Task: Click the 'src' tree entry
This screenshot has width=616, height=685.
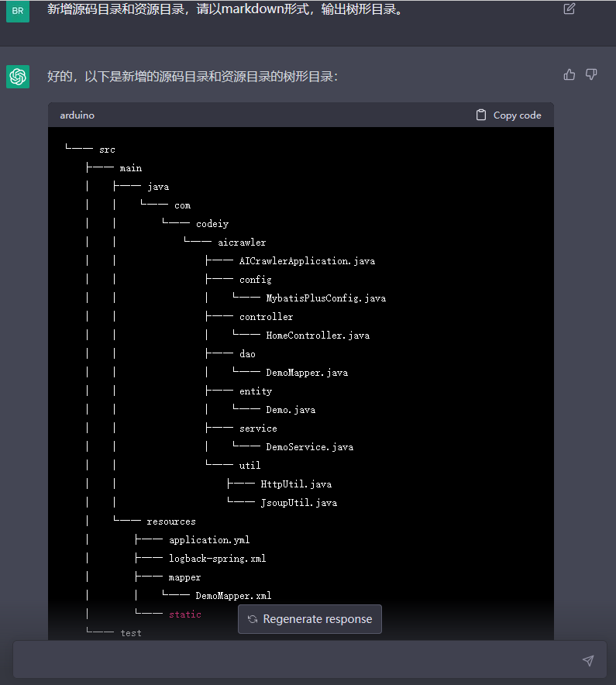Action: coord(107,150)
